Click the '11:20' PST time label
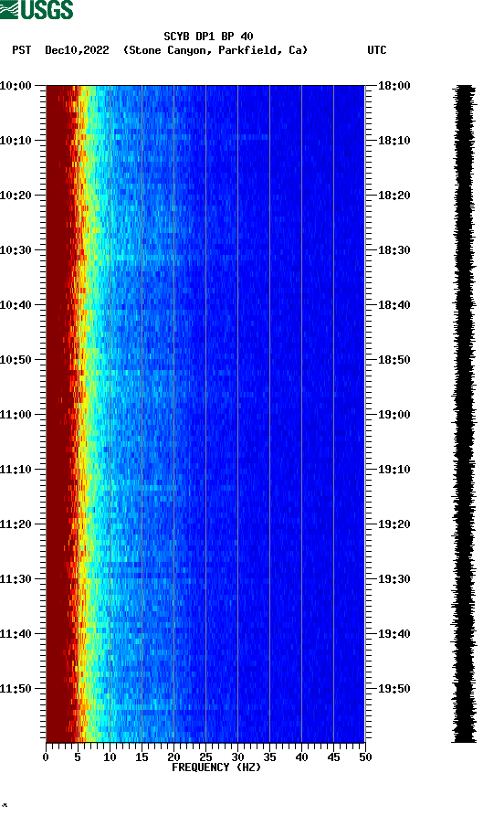504x815 pixels. point(16,524)
